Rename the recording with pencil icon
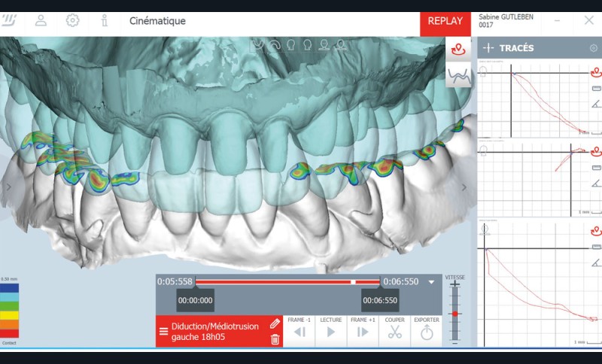This screenshot has height=364, width=602. pyautogui.click(x=275, y=323)
